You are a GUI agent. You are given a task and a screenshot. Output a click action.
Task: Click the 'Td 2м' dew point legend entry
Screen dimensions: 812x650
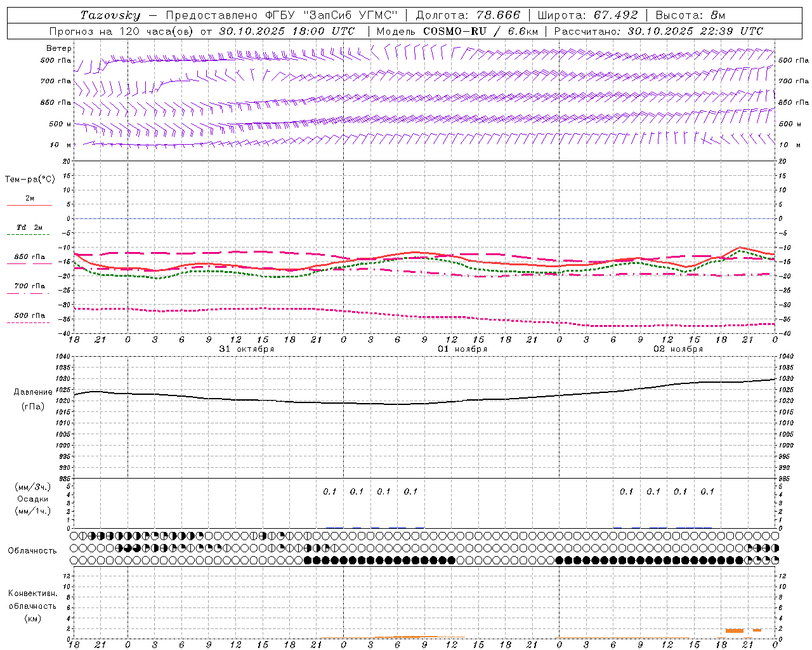(x=30, y=227)
